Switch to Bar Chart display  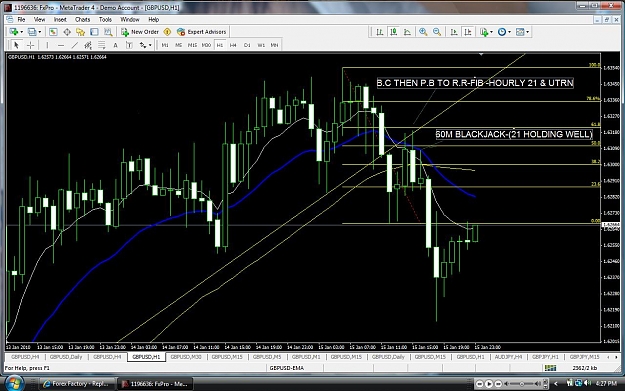pyautogui.click(x=379, y=32)
